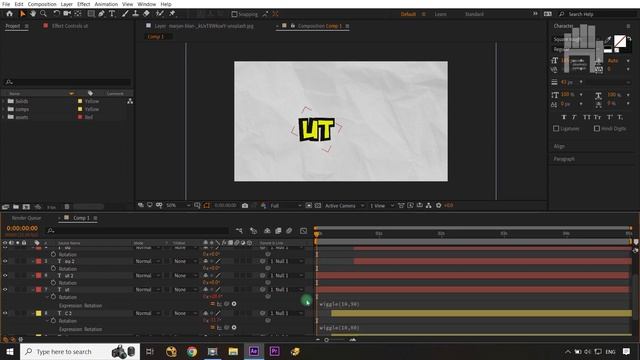Select the Hand tool
Viewport: 640px width, 360px height.
[33, 14]
